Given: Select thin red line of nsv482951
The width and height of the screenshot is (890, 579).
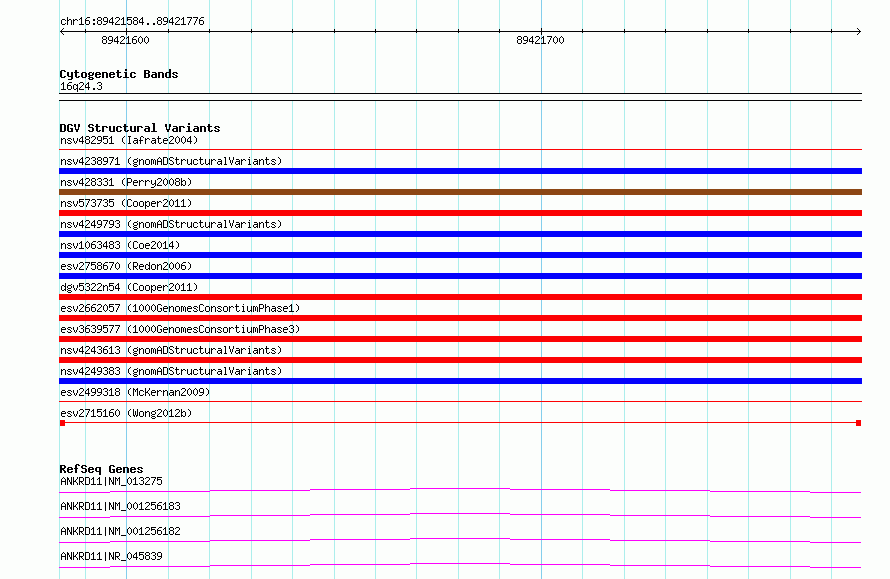Looking at the screenshot, I should click(460, 150).
